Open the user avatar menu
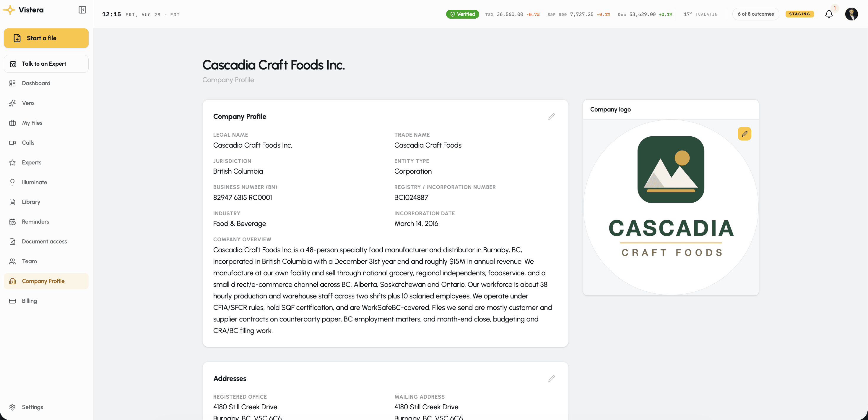 851,14
